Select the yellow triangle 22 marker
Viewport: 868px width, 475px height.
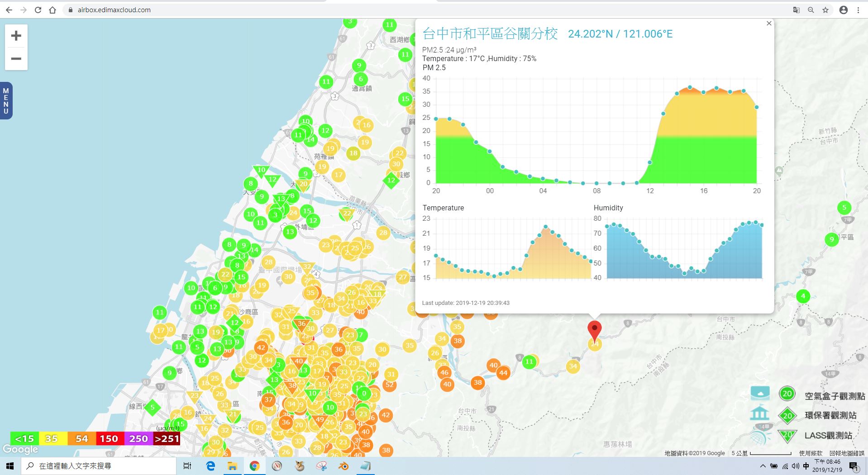(347, 214)
